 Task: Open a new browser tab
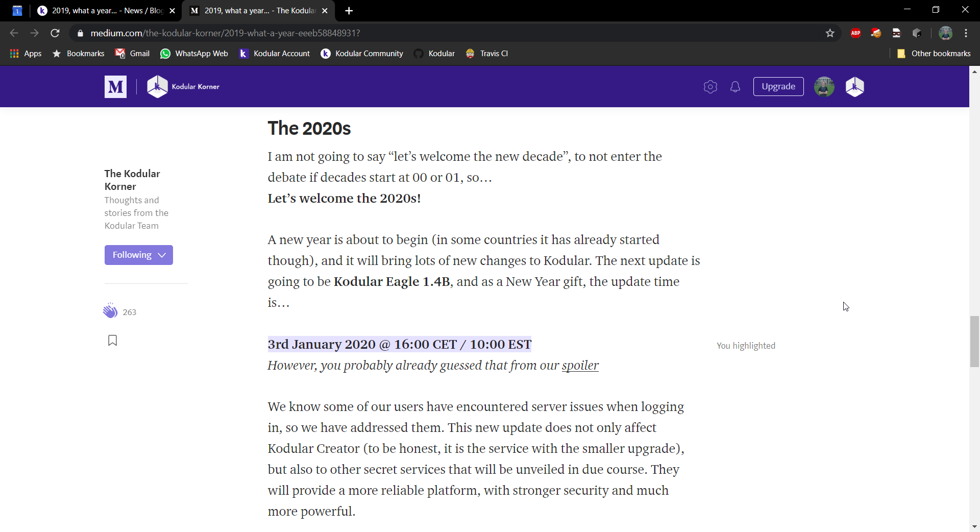point(349,11)
